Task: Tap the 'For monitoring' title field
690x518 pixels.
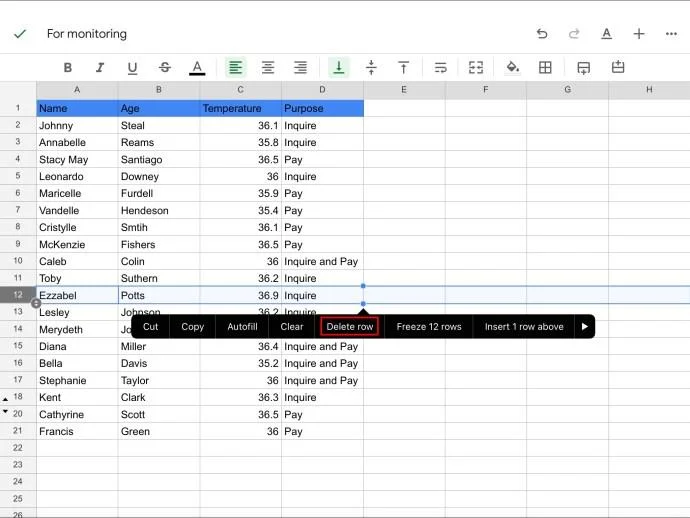Action: click(87, 34)
